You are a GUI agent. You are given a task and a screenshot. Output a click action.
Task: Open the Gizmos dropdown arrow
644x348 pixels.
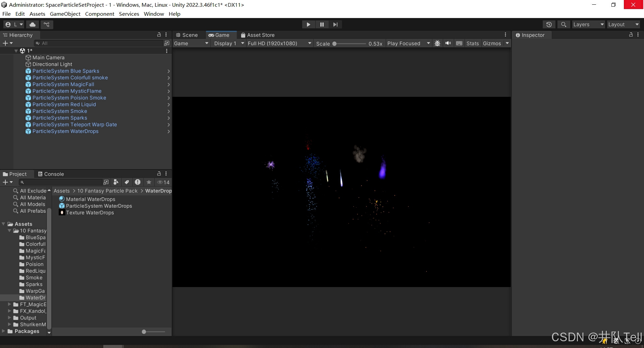[x=507, y=44]
